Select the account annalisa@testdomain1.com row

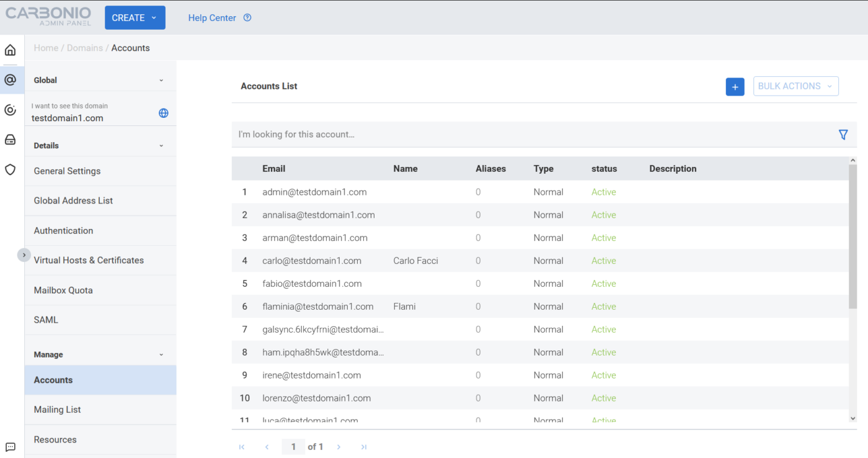tap(319, 215)
